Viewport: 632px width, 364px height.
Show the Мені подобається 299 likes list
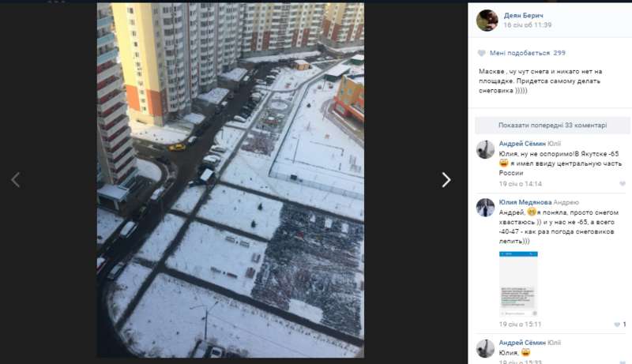(x=527, y=53)
